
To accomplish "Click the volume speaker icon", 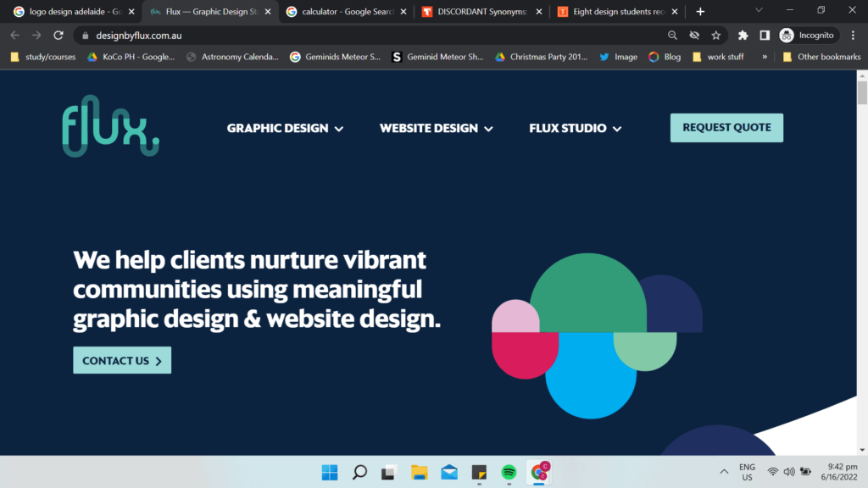I will point(789,472).
